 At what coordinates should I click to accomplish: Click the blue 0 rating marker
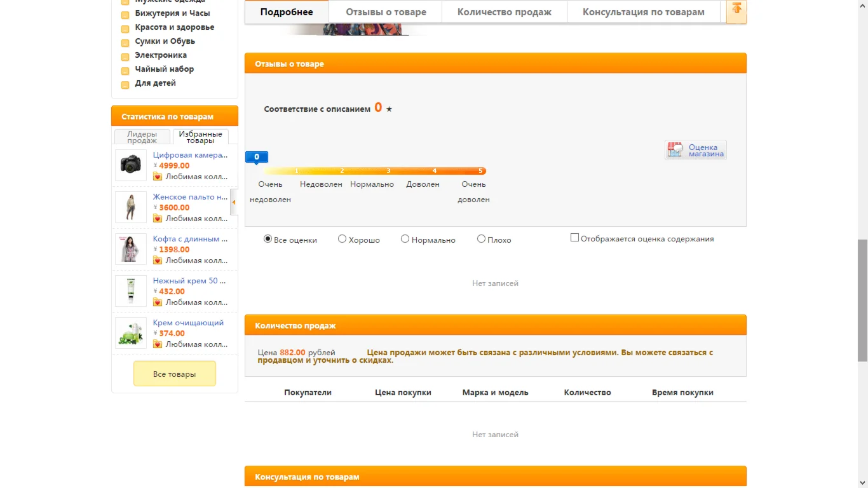(257, 157)
